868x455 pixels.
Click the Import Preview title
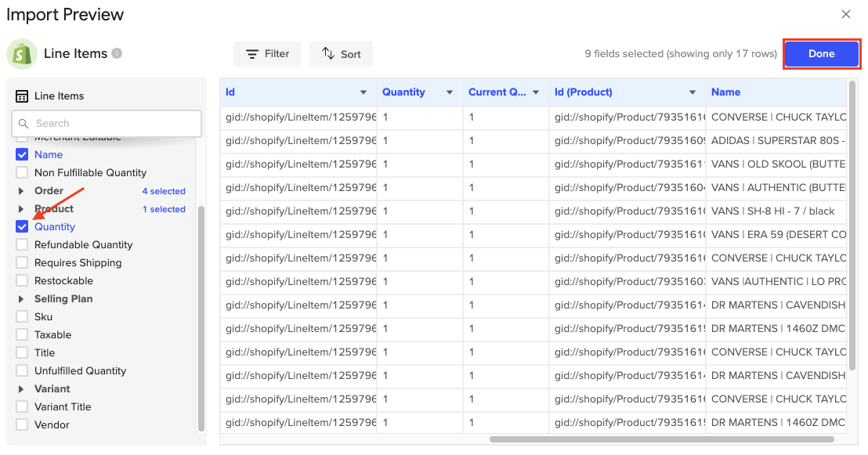[65, 15]
